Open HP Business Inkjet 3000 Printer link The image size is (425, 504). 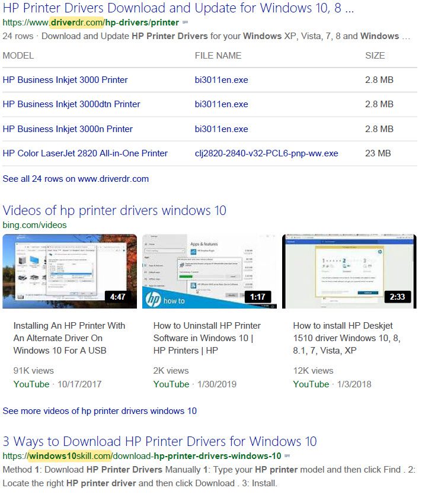[65, 80]
